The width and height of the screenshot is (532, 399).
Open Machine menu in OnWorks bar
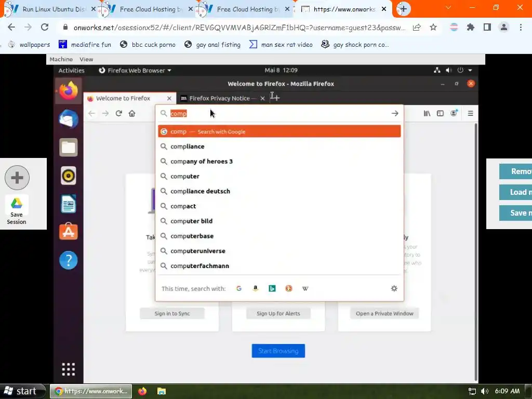tap(61, 59)
